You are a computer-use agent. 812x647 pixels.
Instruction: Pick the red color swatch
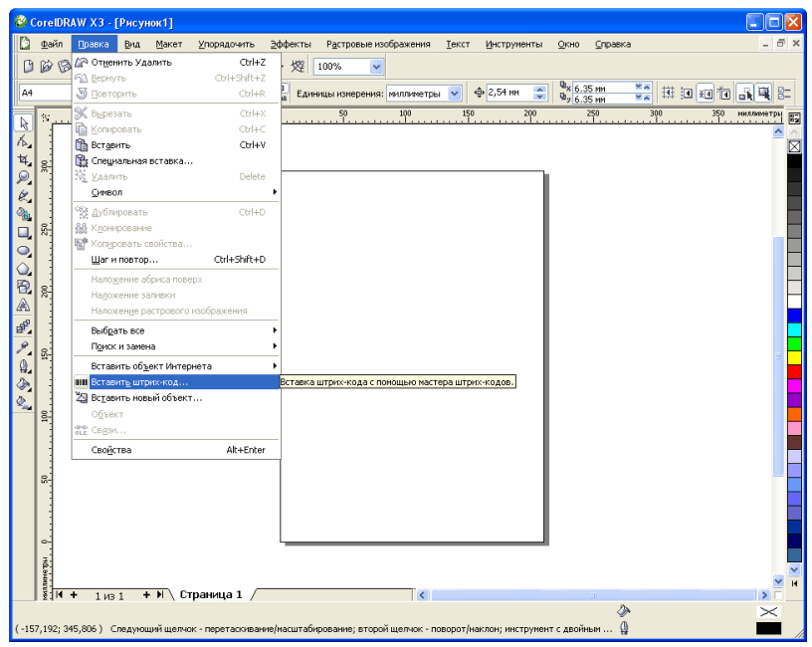[x=794, y=371]
